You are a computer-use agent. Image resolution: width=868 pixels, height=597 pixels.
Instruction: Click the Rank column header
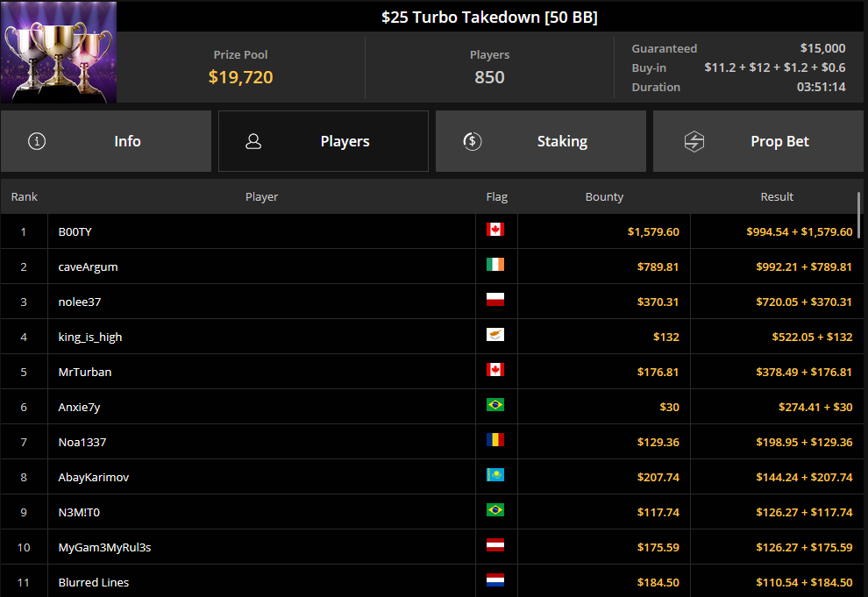point(25,197)
